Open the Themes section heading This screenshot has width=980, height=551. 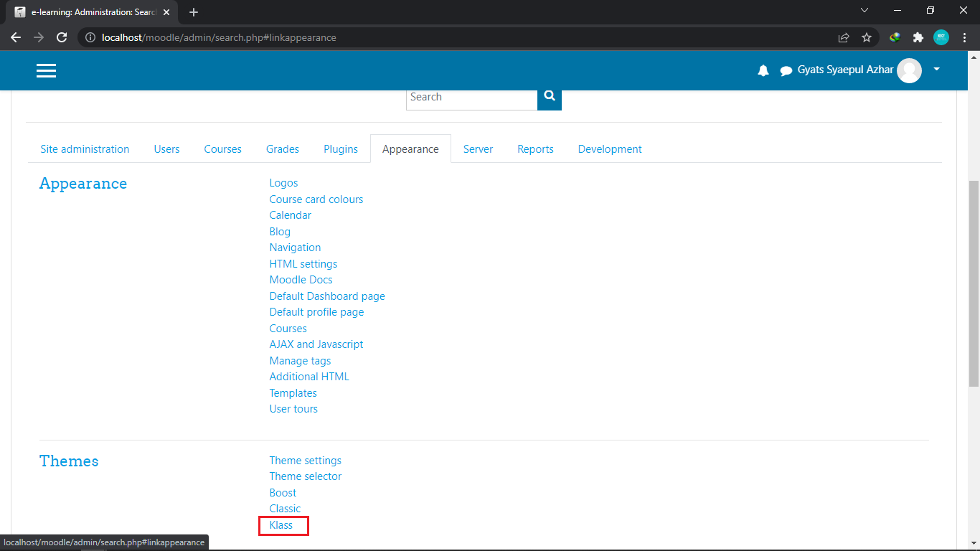(x=69, y=461)
